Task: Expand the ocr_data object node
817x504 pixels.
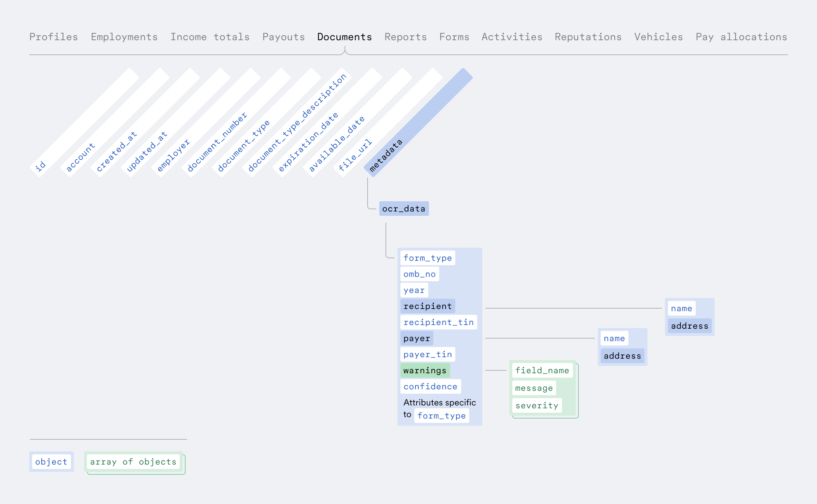Action: [x=404, y=209]
